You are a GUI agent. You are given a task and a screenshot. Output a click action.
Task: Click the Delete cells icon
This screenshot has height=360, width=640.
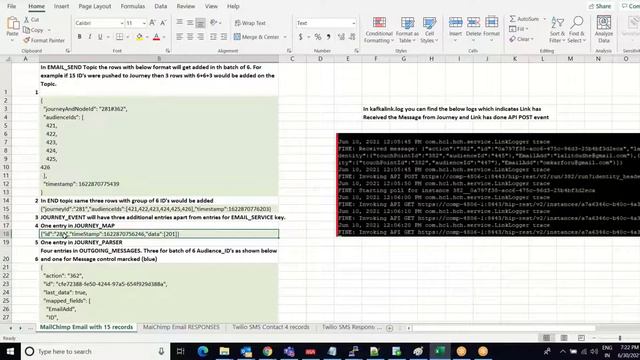point(473,22)
